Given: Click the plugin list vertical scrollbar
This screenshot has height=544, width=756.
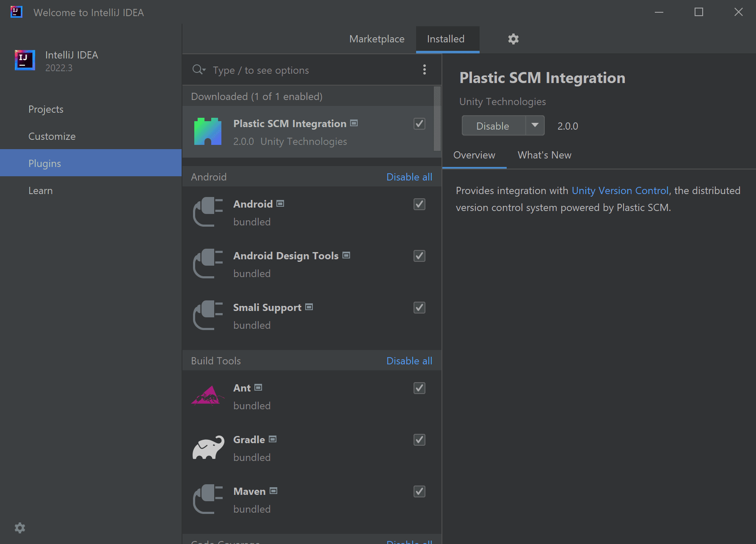Looking at the screenshot, I should pos(437,119).
